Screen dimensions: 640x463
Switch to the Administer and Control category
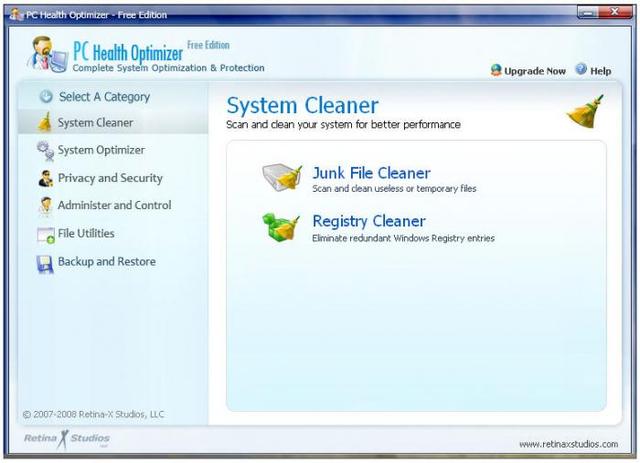(x=114, y=205)
